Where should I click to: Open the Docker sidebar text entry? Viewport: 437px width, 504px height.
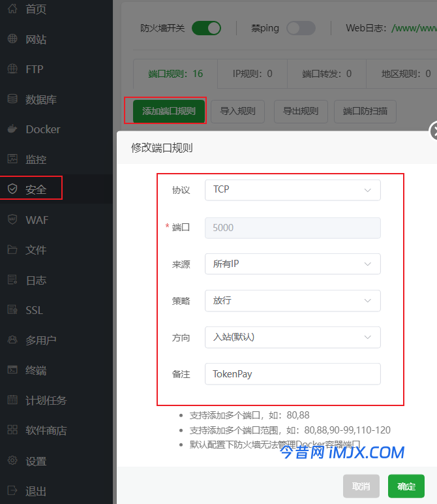point(43,129)
